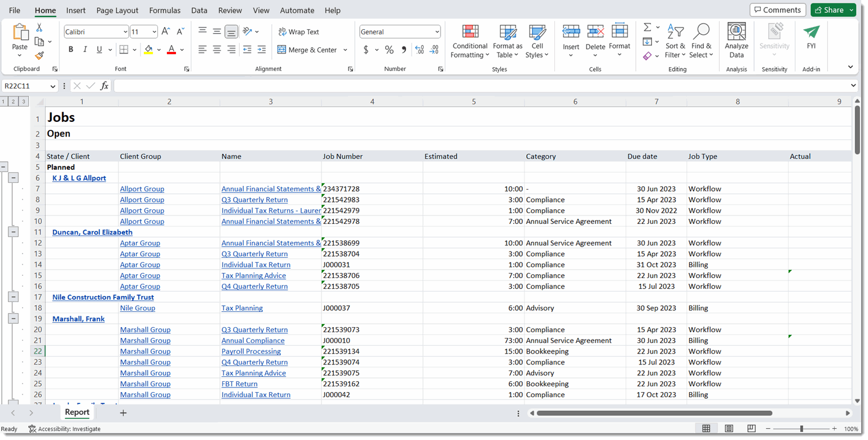This screenshot has height=440, width=868.
Task: Decrease Decimal places
Action: 434,50
